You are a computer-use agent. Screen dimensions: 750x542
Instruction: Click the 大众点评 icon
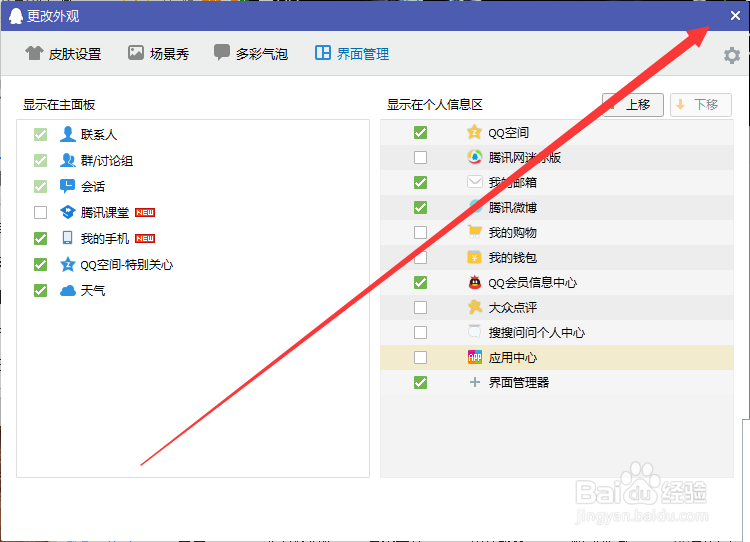click(x=474, y=307)
